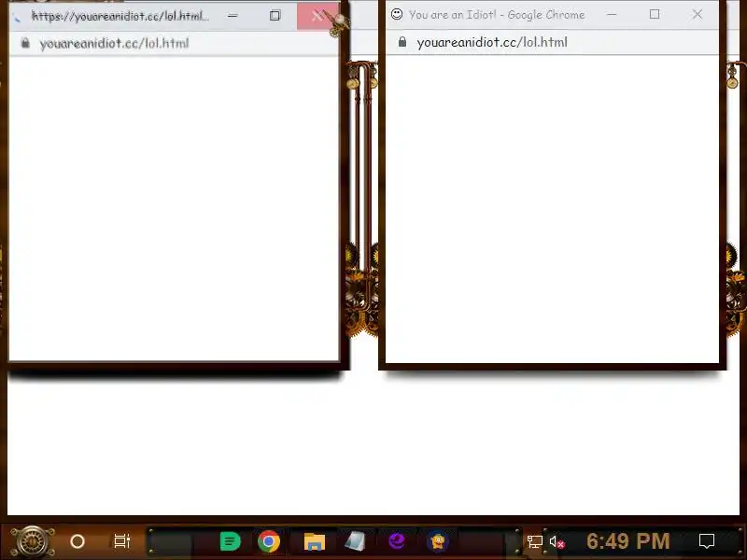
Task: Open the yellow face app on taskbar
Action: (438, 541)
